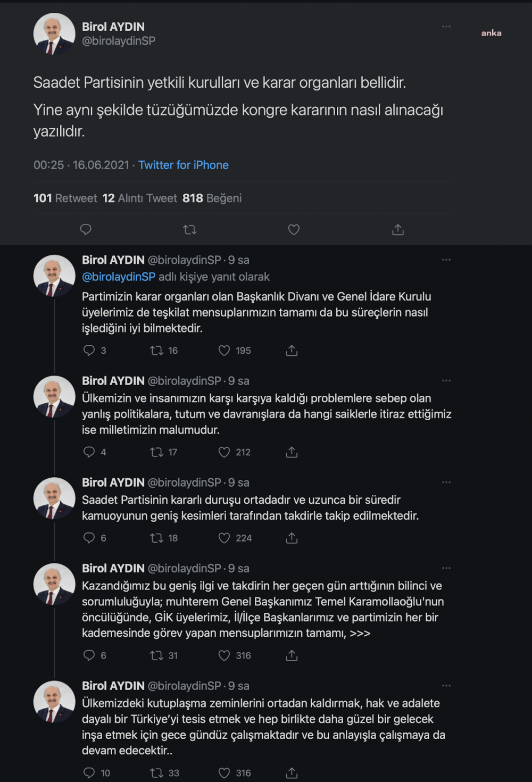The width and height of the screenshot is (532, 782).
Task: Share the reply with 212 likes
Action: 292,452
